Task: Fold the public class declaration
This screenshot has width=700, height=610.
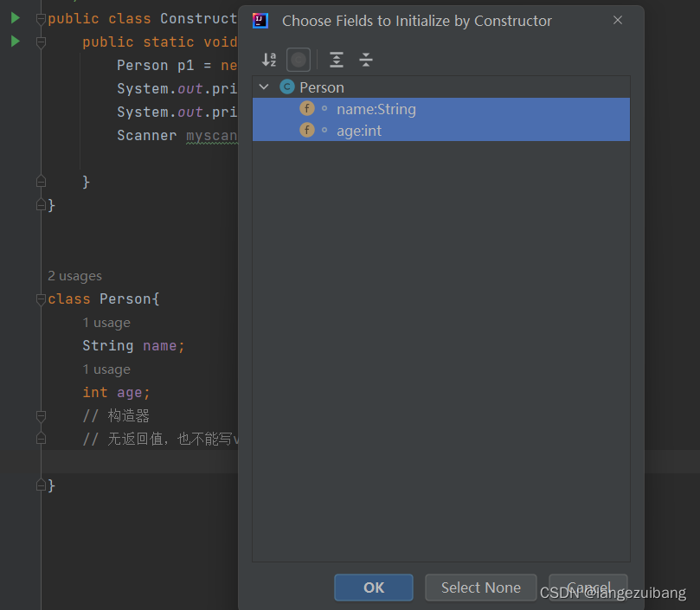Action: point(41,19)
